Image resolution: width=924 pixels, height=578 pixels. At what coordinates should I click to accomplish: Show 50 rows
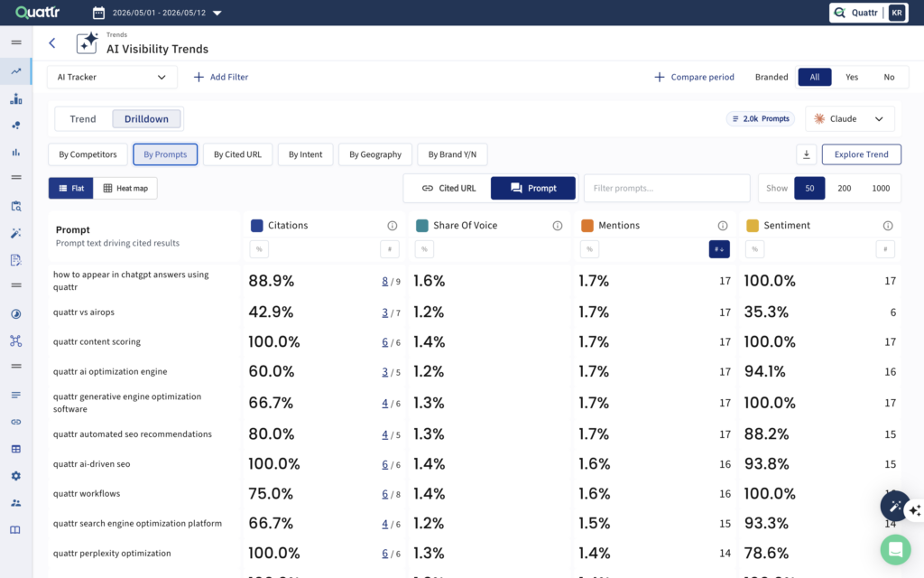click(x=809, y=188)
